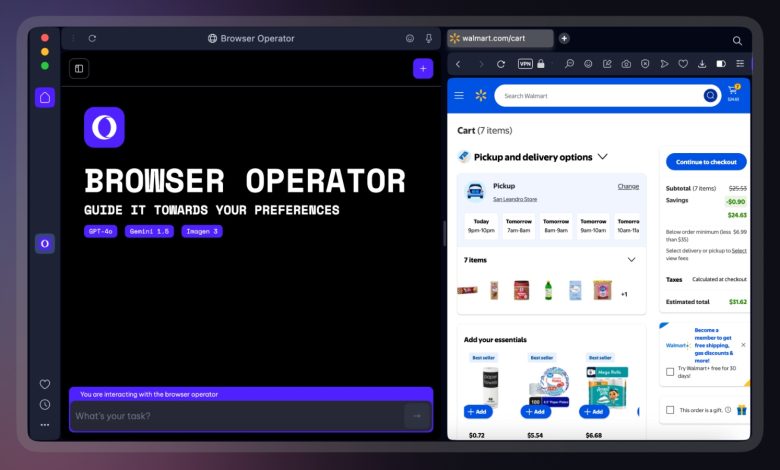Go forward using the forward arrow
This screenshot has height=470, width=780.
point(481,64)
